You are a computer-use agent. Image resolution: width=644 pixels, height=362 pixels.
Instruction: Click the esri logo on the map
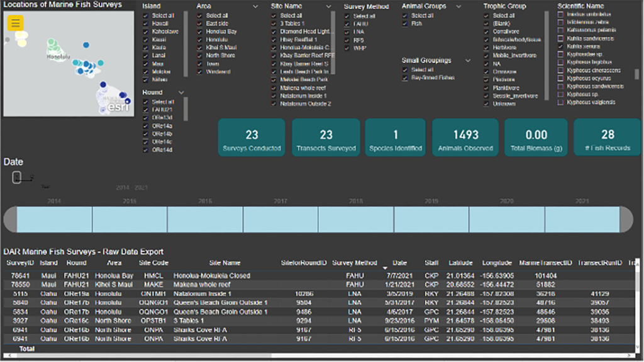coord(118,107)
